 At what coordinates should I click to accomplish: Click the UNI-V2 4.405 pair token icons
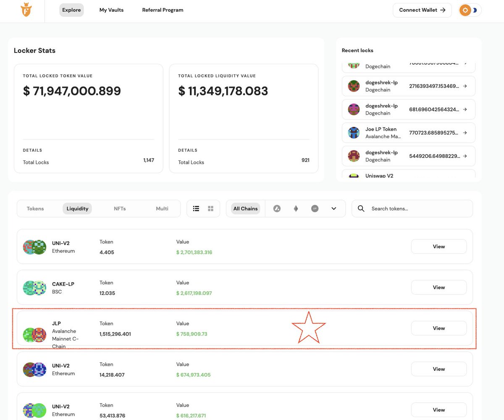34,247
